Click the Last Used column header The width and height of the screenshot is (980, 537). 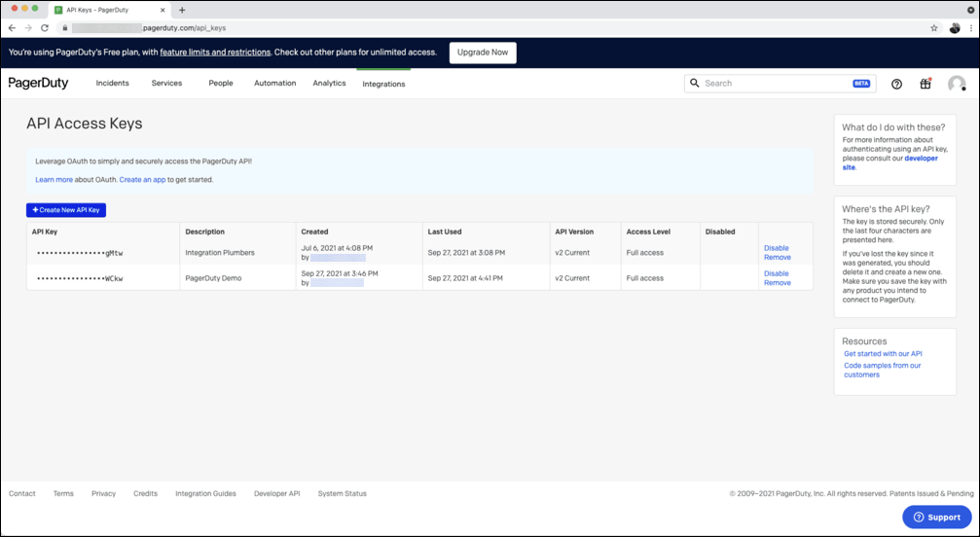click(x=445, y=232)
